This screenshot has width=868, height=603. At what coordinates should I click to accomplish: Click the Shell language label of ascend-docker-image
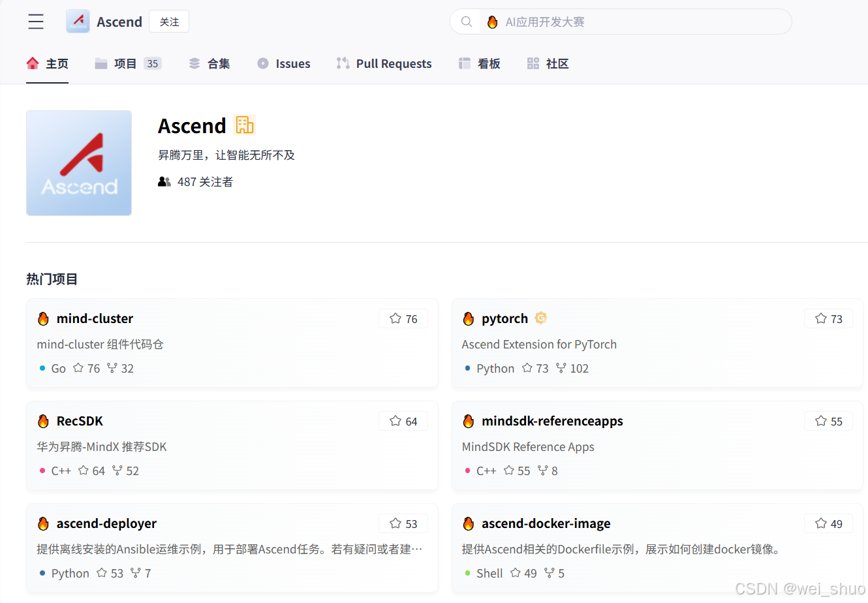click(x=489, y=573)
